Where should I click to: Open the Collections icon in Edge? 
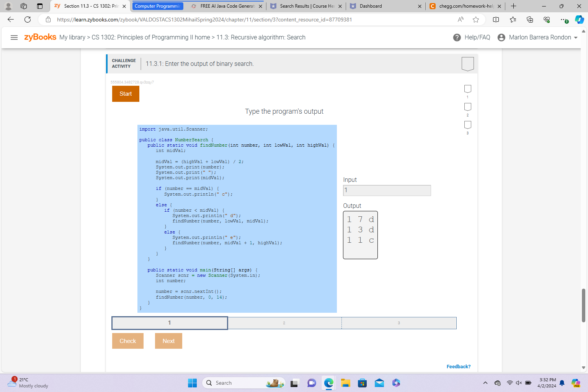pos(530,20)
